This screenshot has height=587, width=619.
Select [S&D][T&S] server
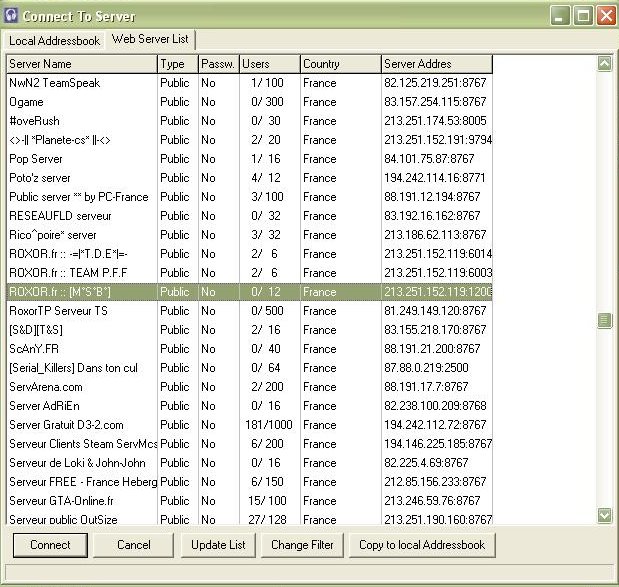pyautogui.click(x=249, y=330)
